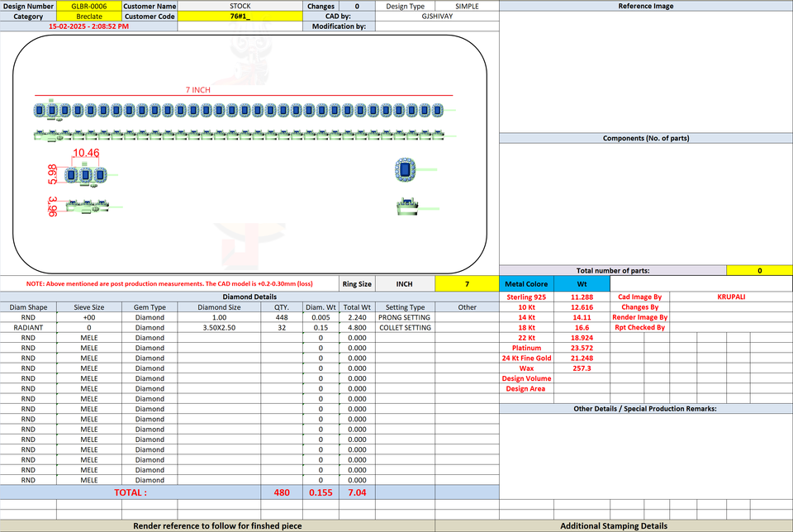
Task: Click the total weight 4.800 cell
Action: 357,328
